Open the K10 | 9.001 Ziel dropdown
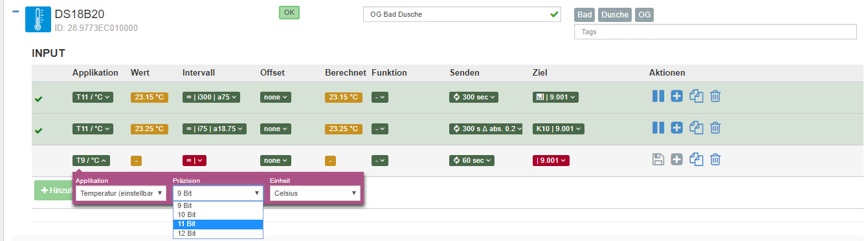Image resolution: width=868 pixels, height=241 pixels. pos(555,129)
